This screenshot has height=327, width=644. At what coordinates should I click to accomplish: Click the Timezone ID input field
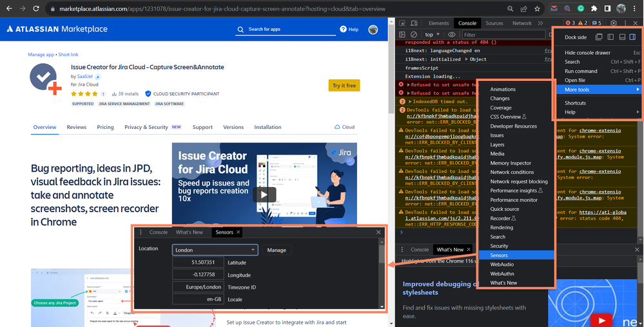(199, 287)
